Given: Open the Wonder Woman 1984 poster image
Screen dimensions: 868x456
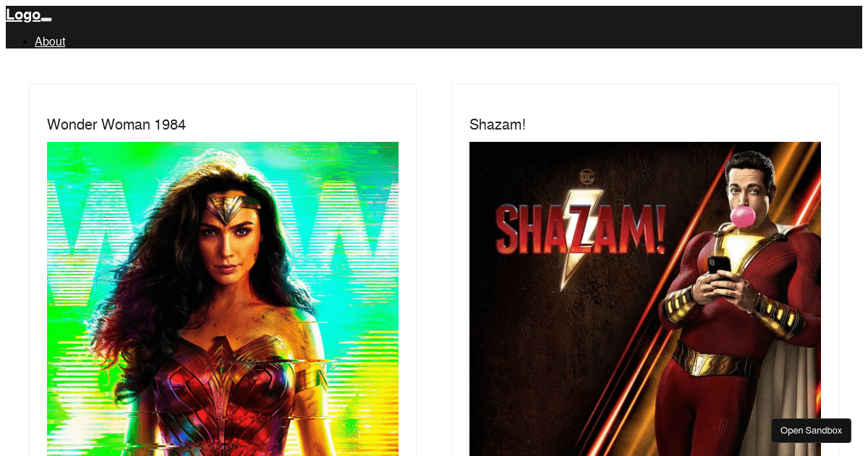Looking at the screenshot, I should coord(223,299).
